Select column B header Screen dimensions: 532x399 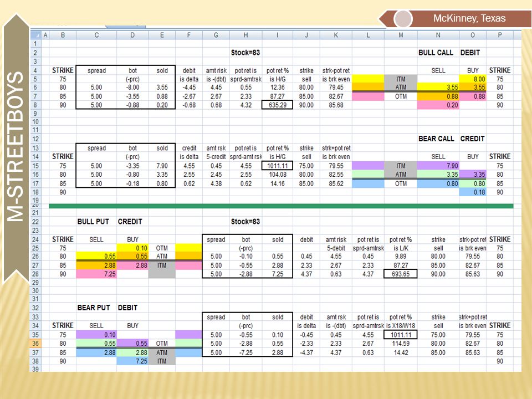[x=63, y=35]
